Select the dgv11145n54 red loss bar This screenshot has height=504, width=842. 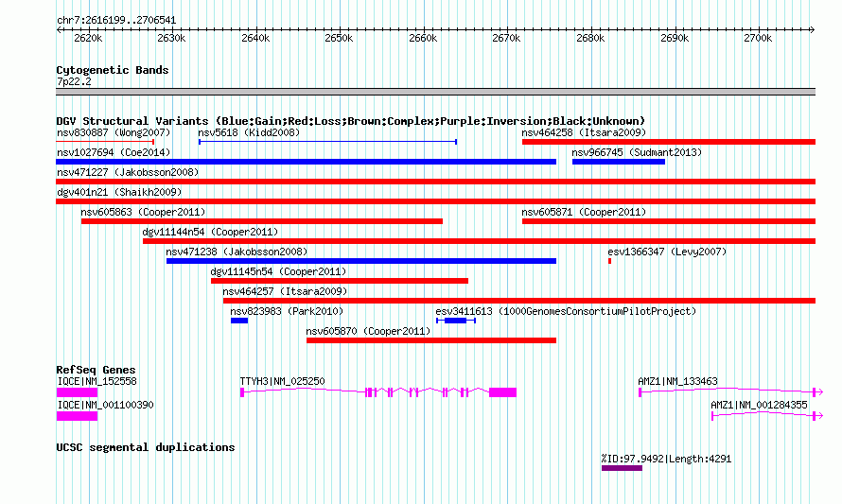[340, 281]
